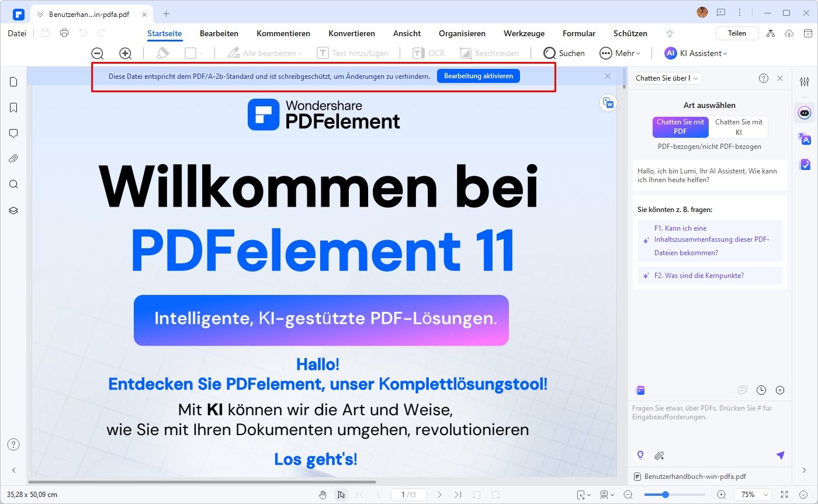This screenshot has width=818, height=504.
Task: Select Chatten Sie mit PDF mode
Action: tap(680, 127)
